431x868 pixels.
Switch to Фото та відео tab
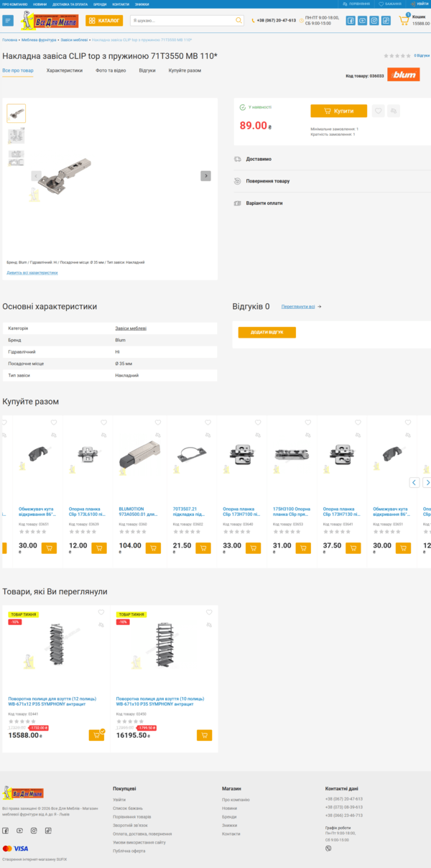pyautogui.click(x=111, y=70)
